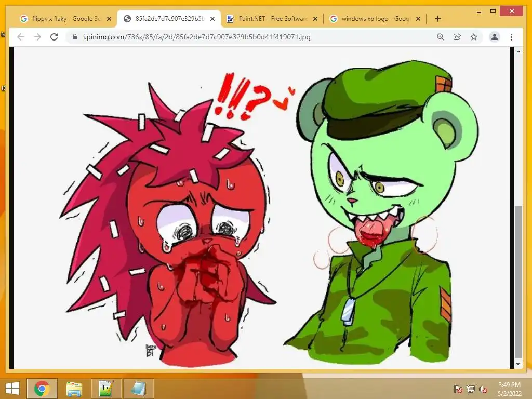Viewport: 532px width, 399px height.
Task: Bookmark this page with star icon
Action: [x=474, y=37]
